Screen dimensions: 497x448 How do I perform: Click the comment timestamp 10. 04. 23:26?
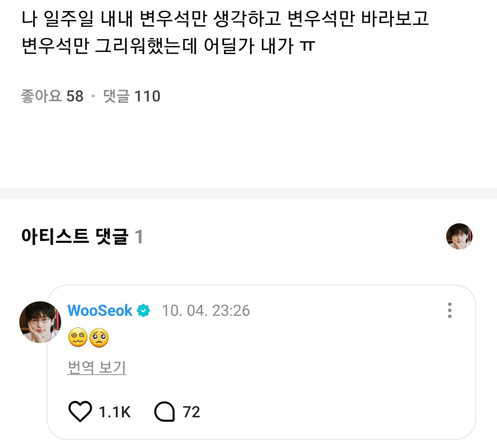206,311
